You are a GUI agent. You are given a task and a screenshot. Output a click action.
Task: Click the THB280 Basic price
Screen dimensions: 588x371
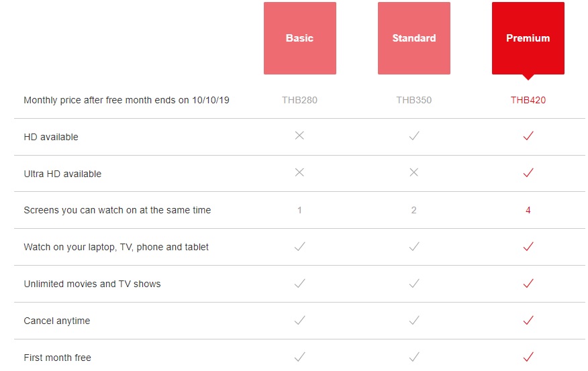tap(299, 100)
